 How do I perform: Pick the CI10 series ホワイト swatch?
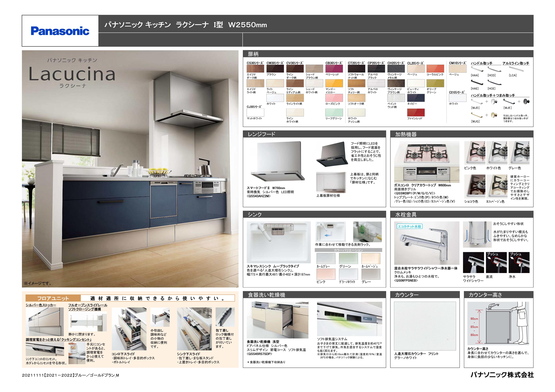pyautogui.click(x=458, y=98)
